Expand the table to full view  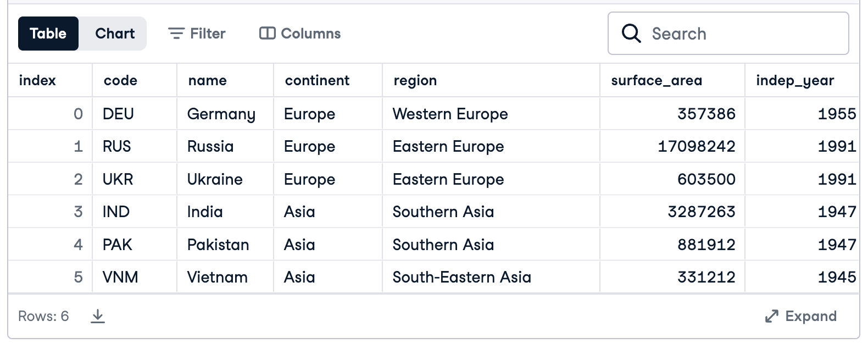coord(801,316)
